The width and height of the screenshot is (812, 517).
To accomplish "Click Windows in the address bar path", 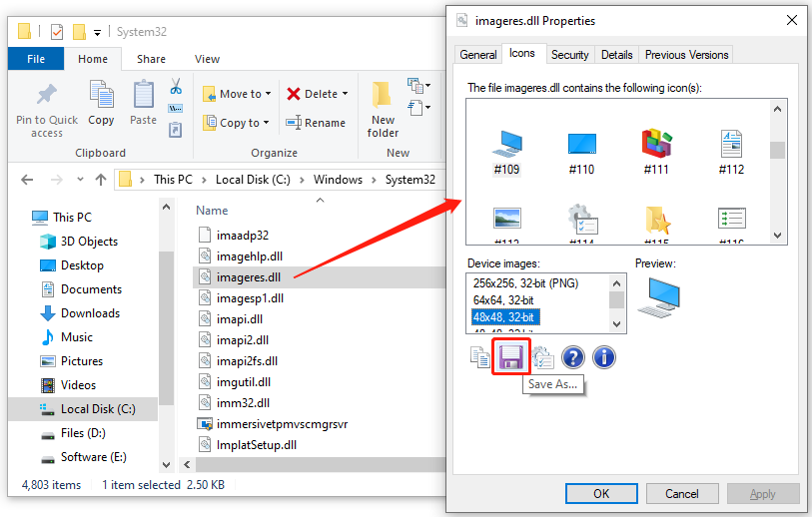I will 338,180.
